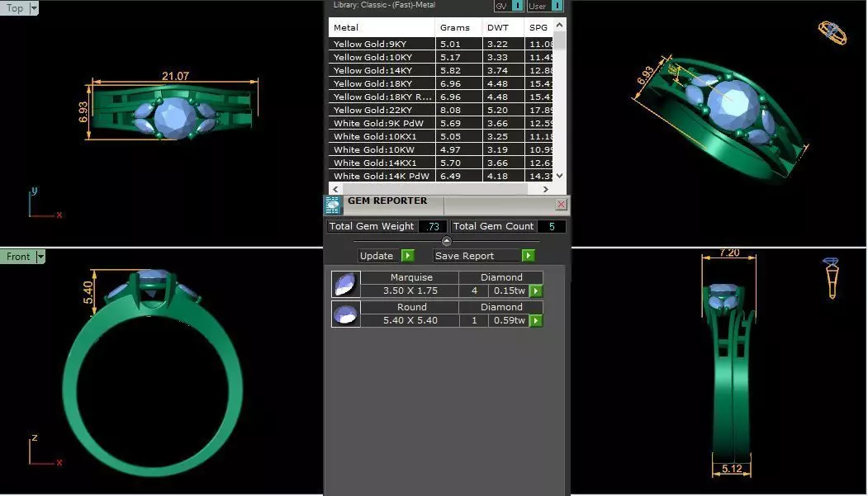Select the White Gold:14K PdW row

[x=441, y=176]
